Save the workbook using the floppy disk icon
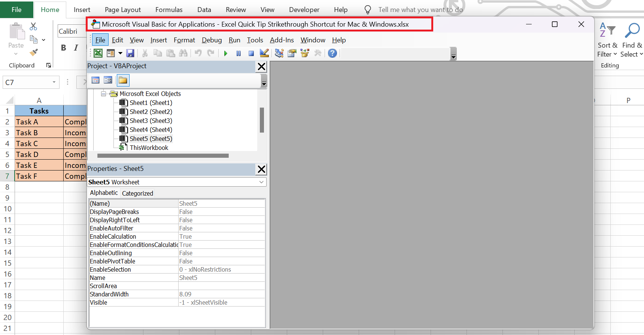Image resolution: width=644 pixels, height=335 pixels. point(130,53)
